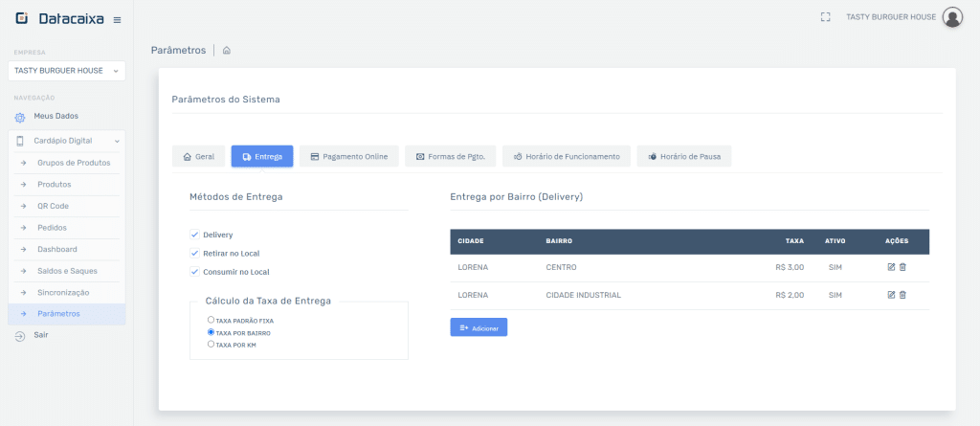Click the hamburger menu icon beside Datacaixa
The width and height of the screenshot is (980, 426).
117,19
